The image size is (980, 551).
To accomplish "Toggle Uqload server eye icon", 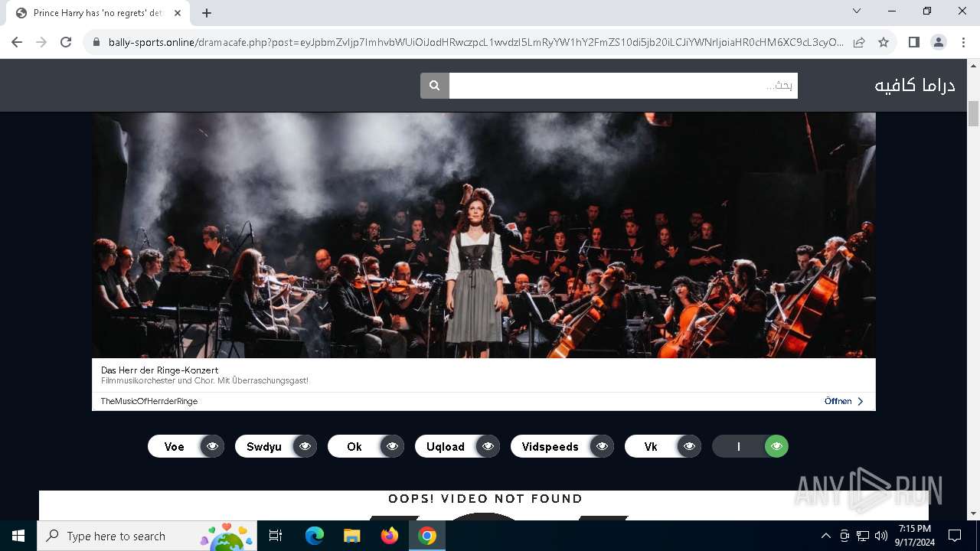I will [488, 446].
